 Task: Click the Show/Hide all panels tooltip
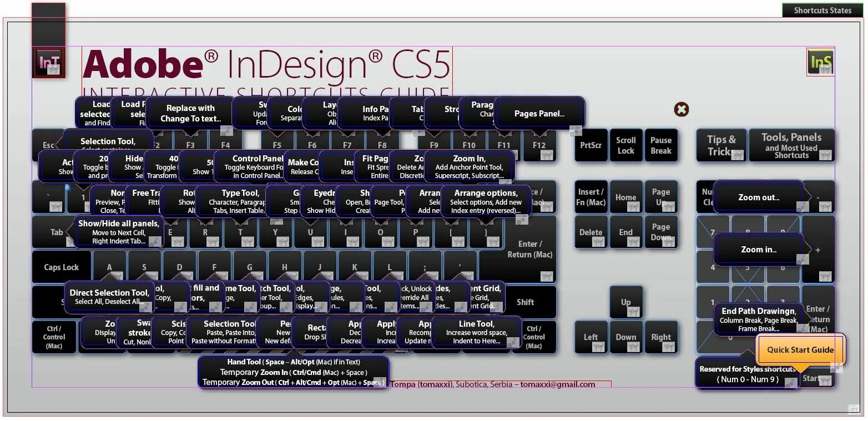click(x=119, y=232)
